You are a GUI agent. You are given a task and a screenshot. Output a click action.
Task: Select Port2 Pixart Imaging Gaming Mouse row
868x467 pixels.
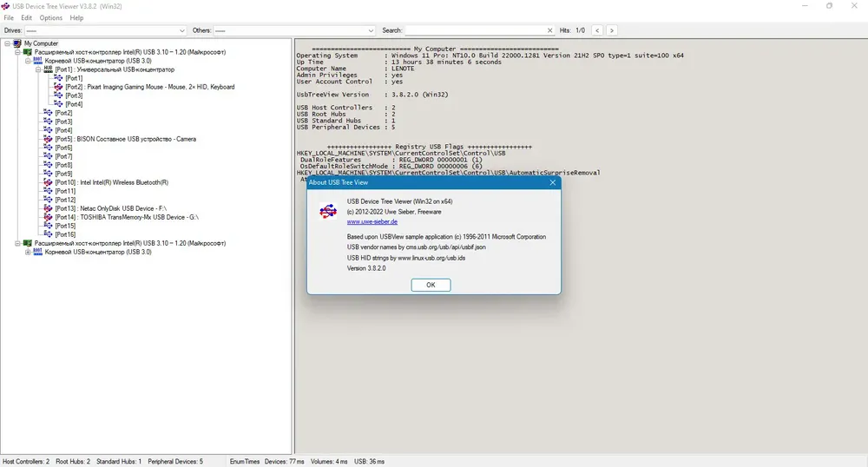pyautogui.click(x=150, y=87)
